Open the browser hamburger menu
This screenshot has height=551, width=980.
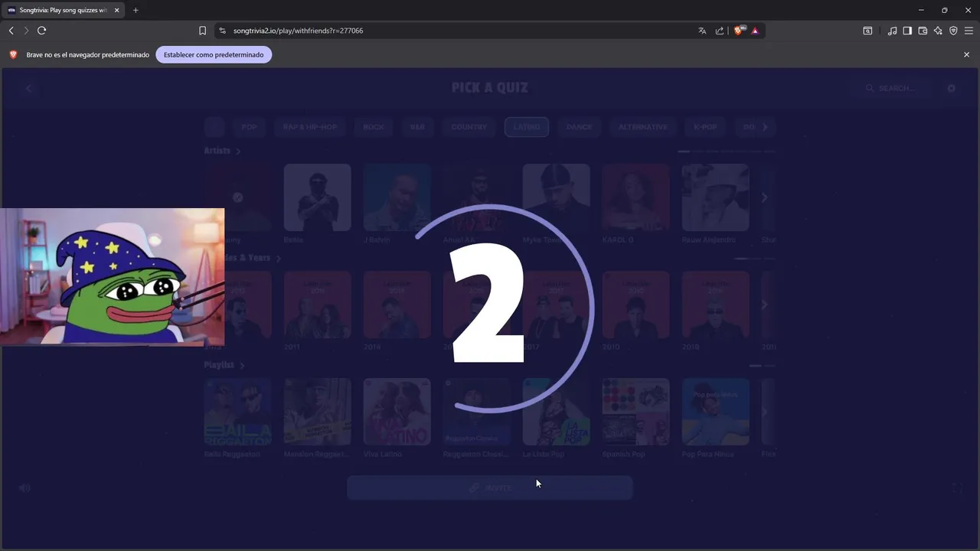tap(969, 31)
